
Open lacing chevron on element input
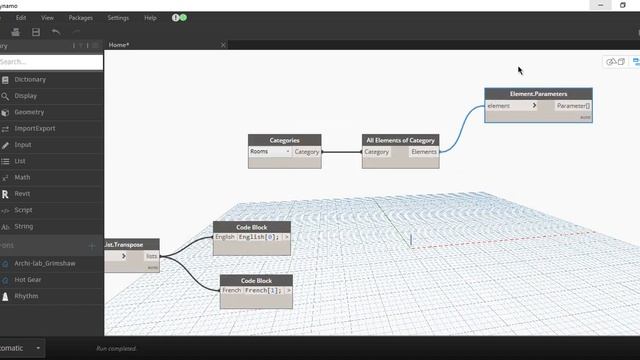click(x=534, y=106)
